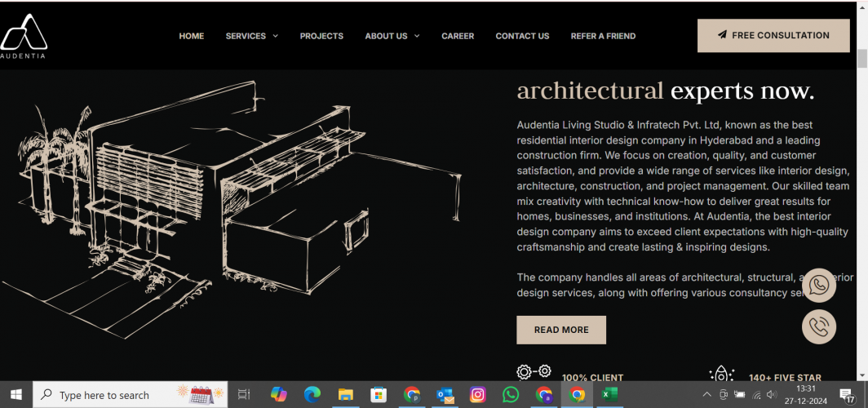This screenshot has height=408, width=868.
Task: Click the taskbar clock showing 13:31
Action: [x=806, y=388]
